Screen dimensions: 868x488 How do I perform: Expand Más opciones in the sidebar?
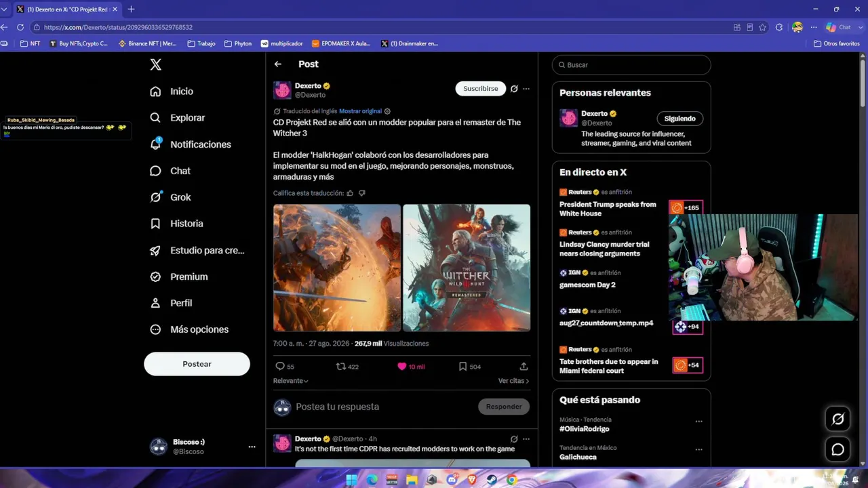189,329
